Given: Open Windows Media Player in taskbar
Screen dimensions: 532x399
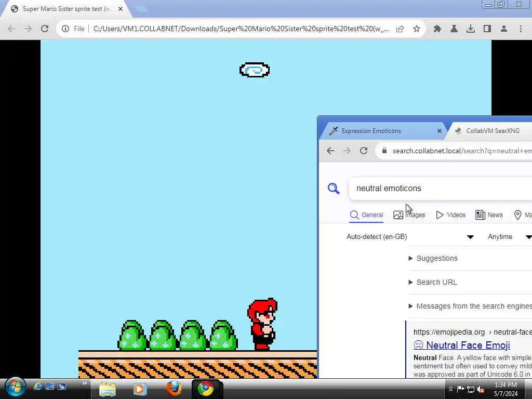Looking at the screenshot, I should [139, 389].
